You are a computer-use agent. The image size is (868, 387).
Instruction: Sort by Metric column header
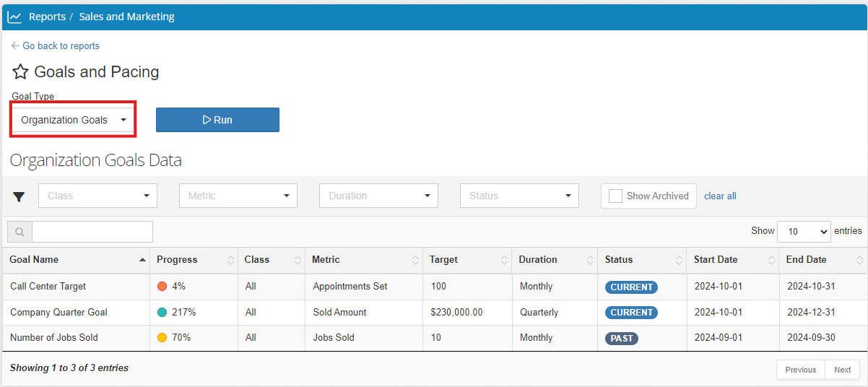click(364, 260)
